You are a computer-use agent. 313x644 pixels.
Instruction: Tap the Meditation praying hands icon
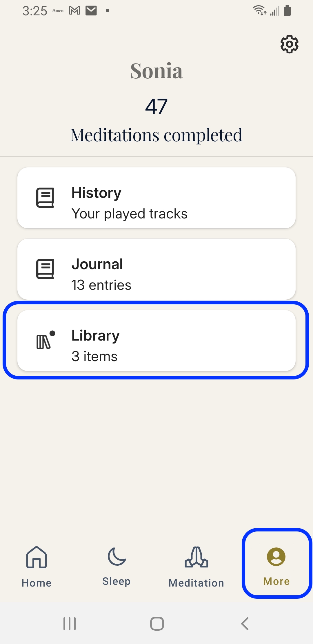196,557
